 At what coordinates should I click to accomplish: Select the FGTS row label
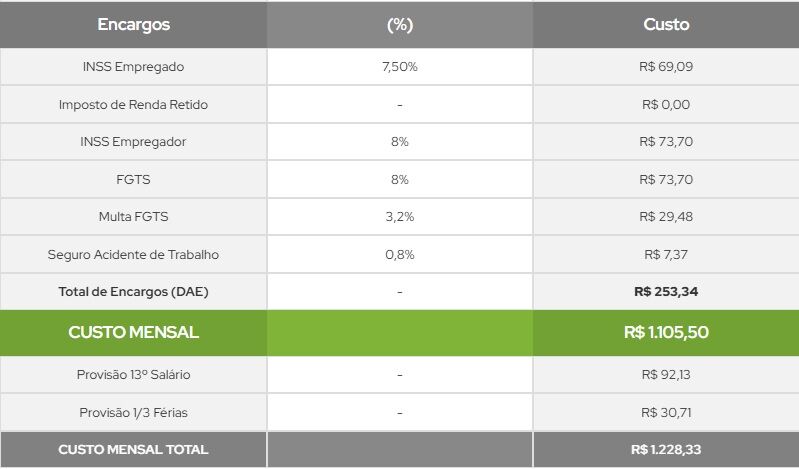point(133,179)
